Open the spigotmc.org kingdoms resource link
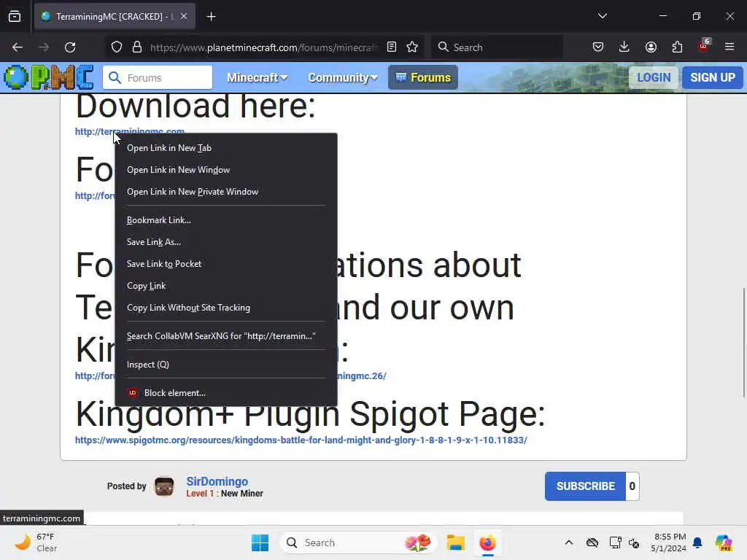The height and width of the screenshot is (560, 747). [x=301, y=440]
